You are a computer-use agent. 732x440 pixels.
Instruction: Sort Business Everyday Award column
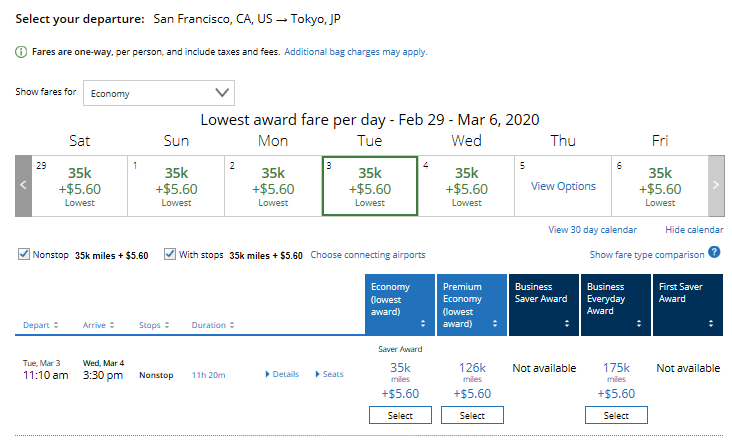coord(639,323)
